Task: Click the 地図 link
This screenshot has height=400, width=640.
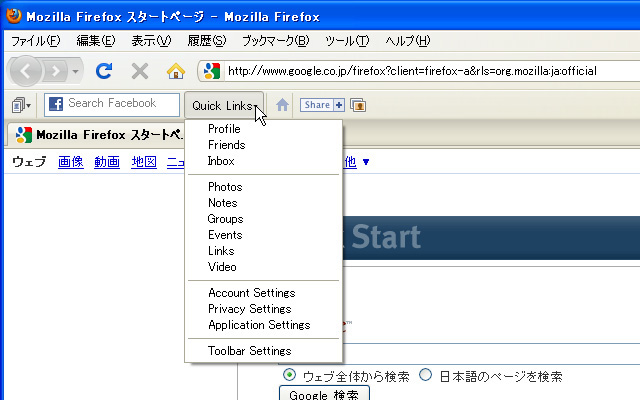Action: (144, 162)
